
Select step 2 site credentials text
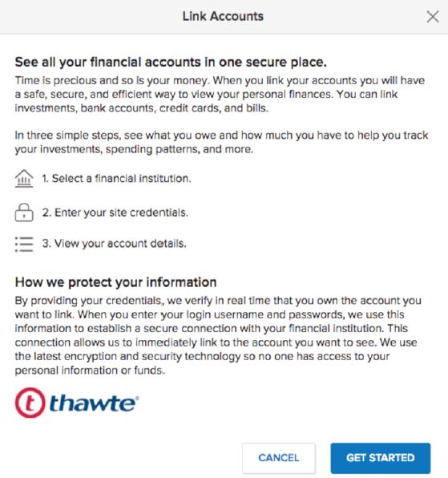point(115,213)
